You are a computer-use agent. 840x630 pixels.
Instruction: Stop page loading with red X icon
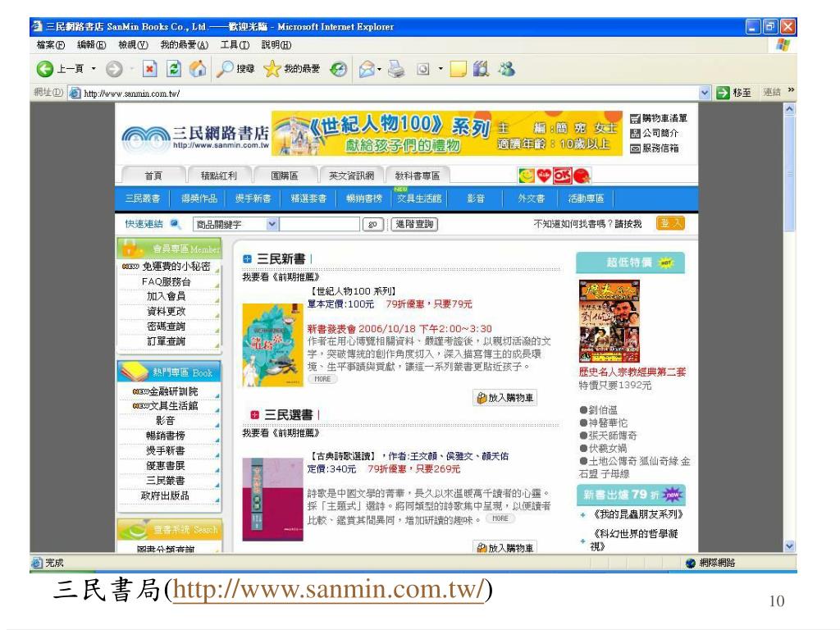150,69
